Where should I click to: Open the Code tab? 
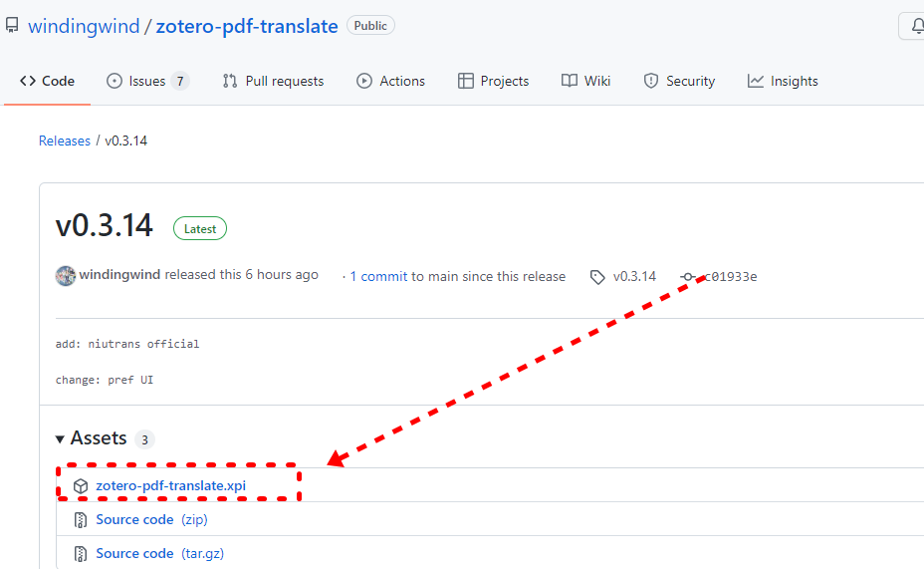coord(48,81)
